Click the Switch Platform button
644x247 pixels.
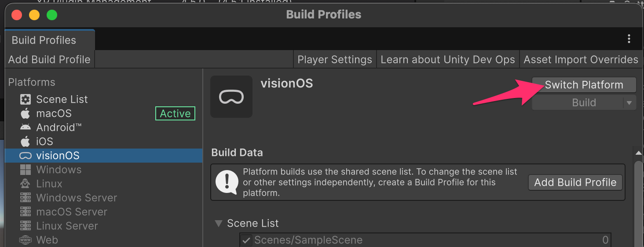click(584, 85)
